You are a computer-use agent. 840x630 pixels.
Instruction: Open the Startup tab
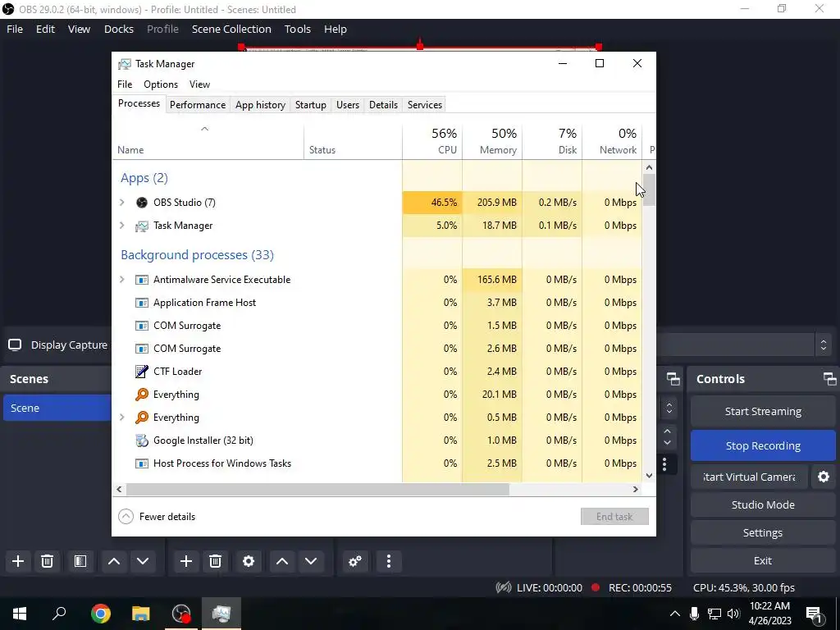pos(311,104)
